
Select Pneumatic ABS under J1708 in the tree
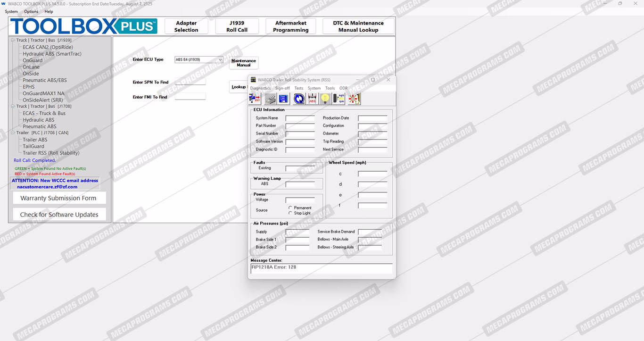(40, 126)
